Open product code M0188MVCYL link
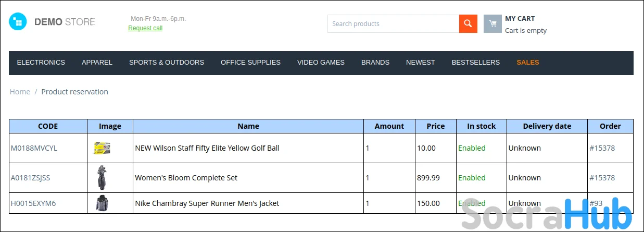Viewport: 644px width, 232px height. coord(34,148)
